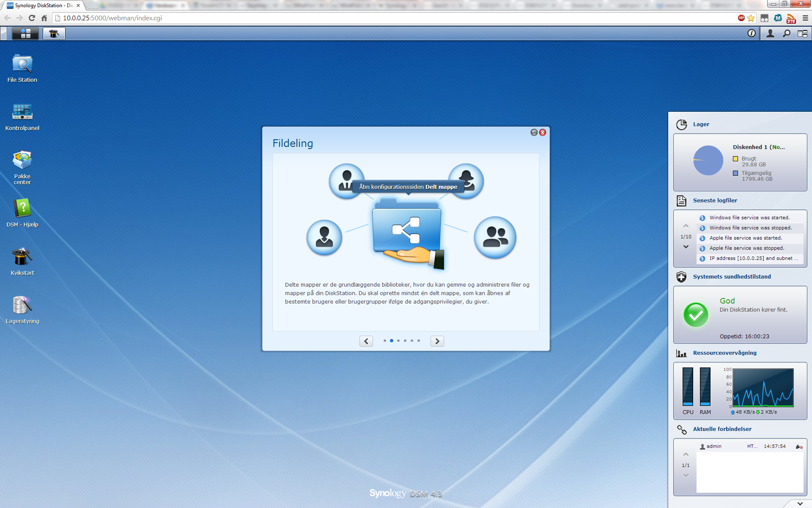The image size is (812, 508).
Task: Open Aktuelle forbindelser widget title
Action: point(722,429)
